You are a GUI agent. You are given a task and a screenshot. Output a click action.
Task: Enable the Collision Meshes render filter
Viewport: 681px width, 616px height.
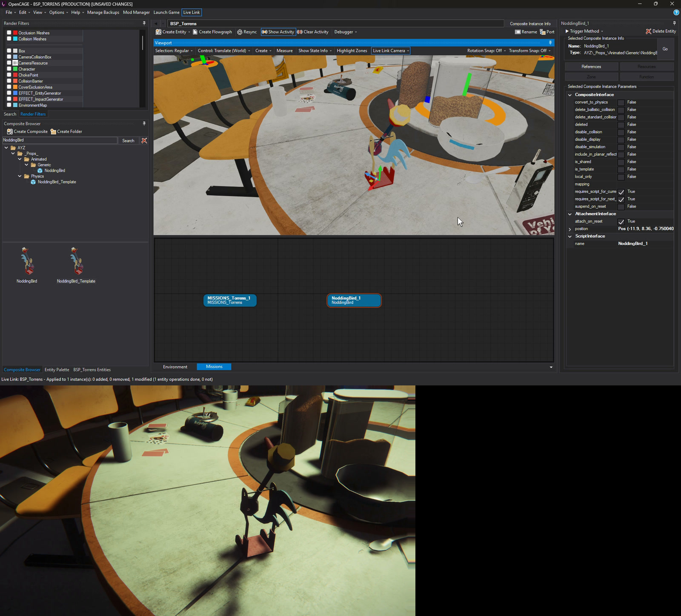coord(9,38)
